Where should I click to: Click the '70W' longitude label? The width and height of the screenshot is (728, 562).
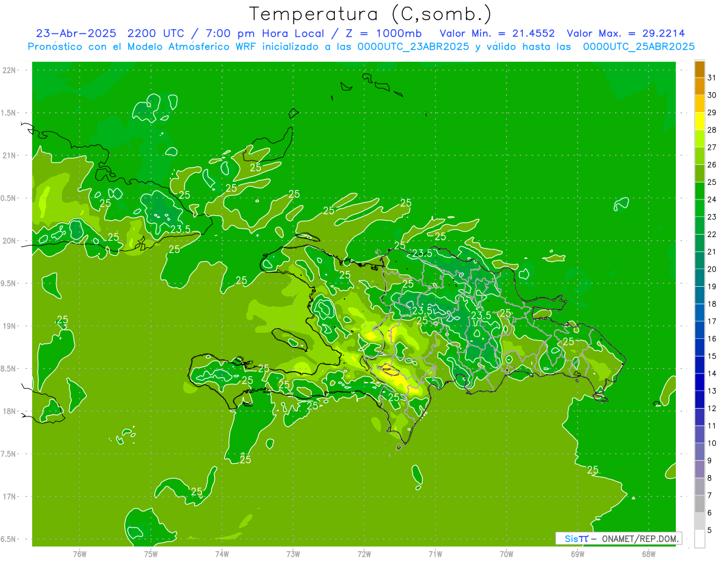[x=507, y=554]
